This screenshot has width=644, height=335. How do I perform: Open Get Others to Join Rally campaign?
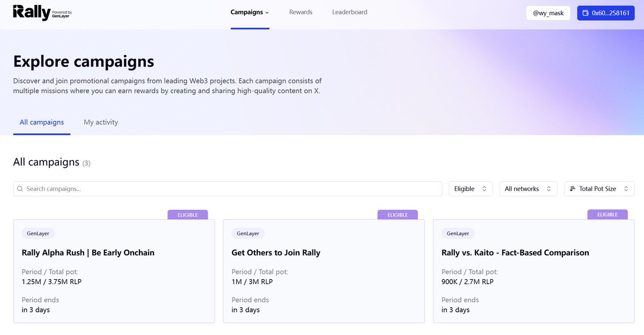276,252
